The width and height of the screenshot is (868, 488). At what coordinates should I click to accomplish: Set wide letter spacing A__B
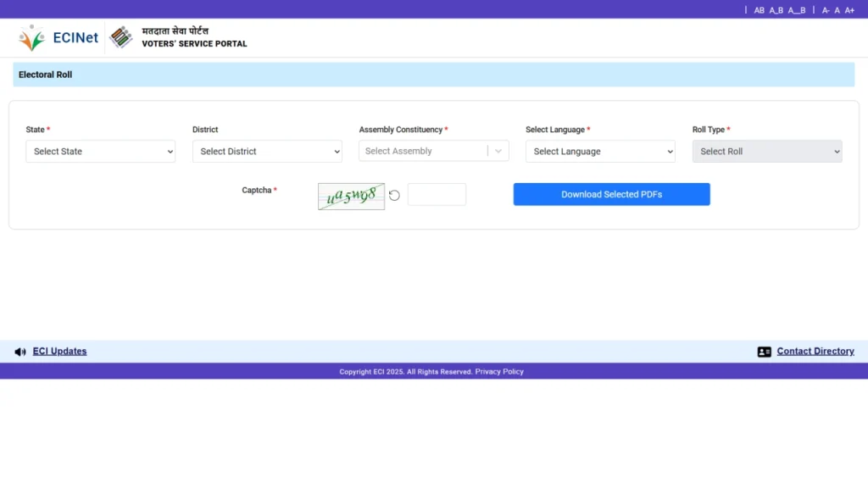coord(797,10)
